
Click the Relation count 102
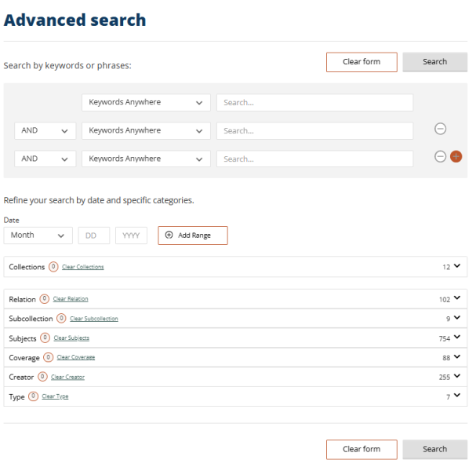coord(445,300)
